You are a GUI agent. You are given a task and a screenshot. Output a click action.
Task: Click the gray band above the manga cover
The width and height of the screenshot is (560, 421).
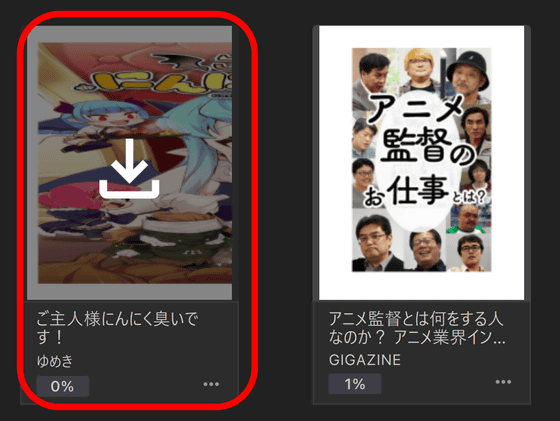click(130, 34)
